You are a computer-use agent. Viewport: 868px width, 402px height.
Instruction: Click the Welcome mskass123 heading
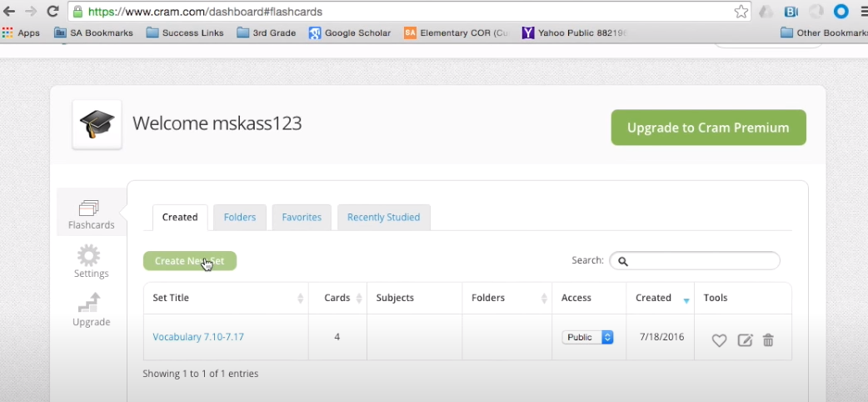coord(217,123)
